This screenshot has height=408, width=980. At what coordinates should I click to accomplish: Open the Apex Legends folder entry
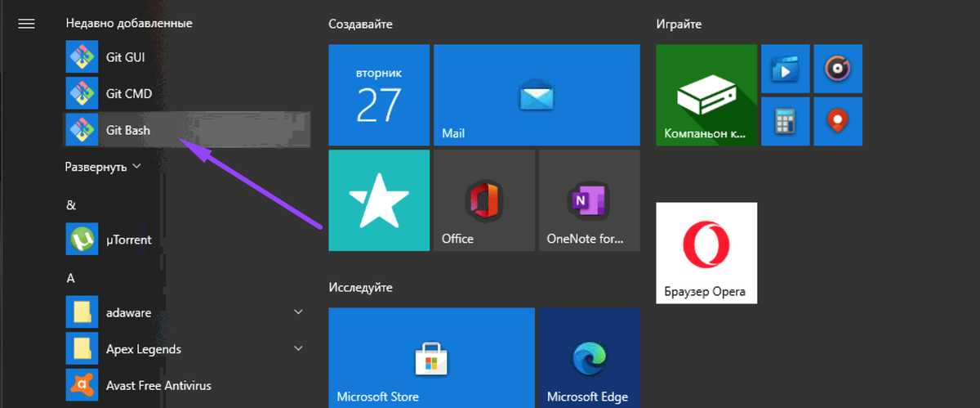(187, 349)
